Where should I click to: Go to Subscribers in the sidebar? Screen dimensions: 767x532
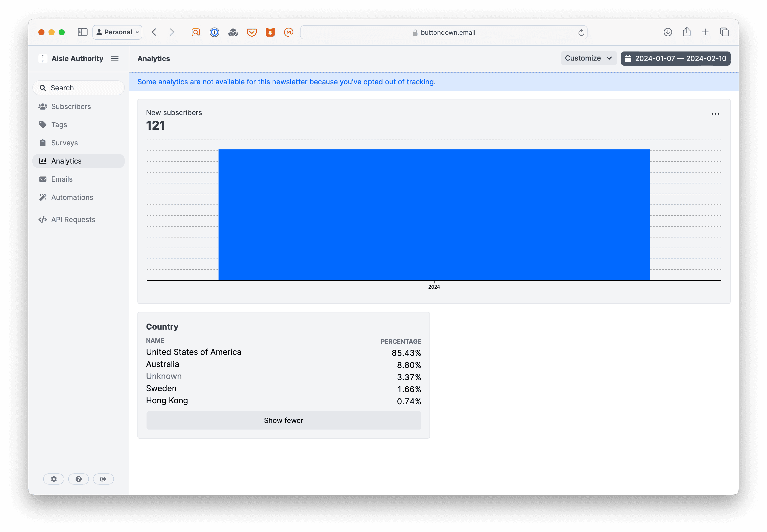click(x=71, y=107)
